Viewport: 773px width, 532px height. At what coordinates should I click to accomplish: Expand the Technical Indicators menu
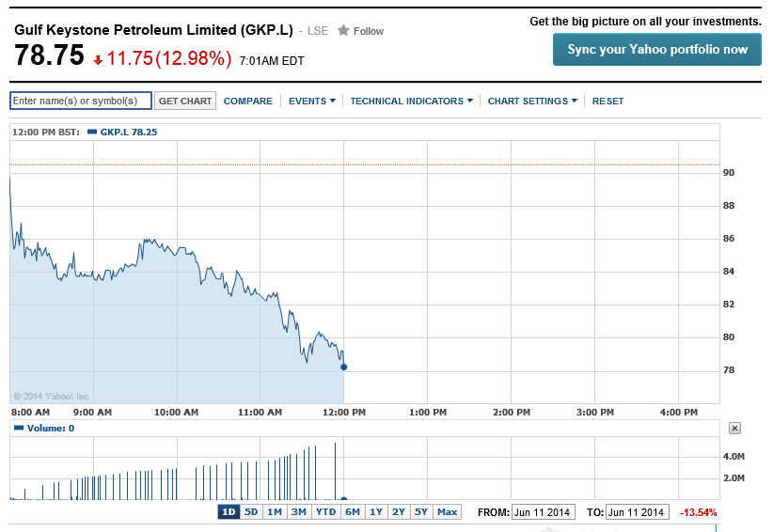(x=411, y=101)
